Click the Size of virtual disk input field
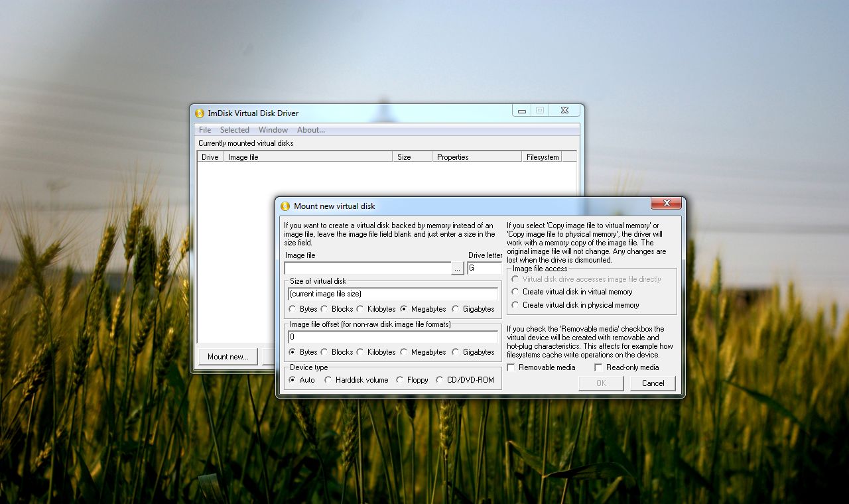Screen dimensions: 849x504 (393, 294)
